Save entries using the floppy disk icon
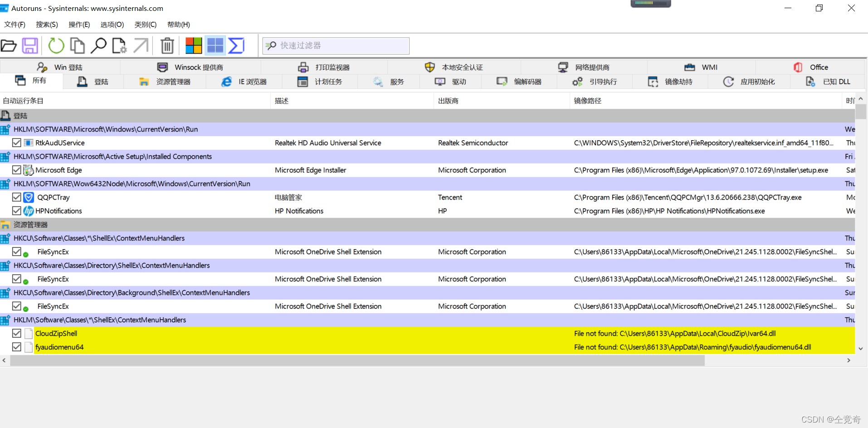This screenshot has height=428, width=868. coord(30,45)
